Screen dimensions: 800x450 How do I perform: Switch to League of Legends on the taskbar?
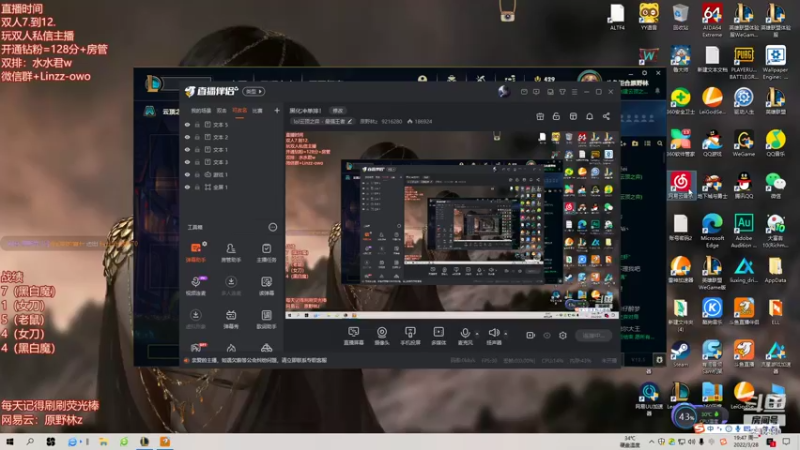[144, 442]
